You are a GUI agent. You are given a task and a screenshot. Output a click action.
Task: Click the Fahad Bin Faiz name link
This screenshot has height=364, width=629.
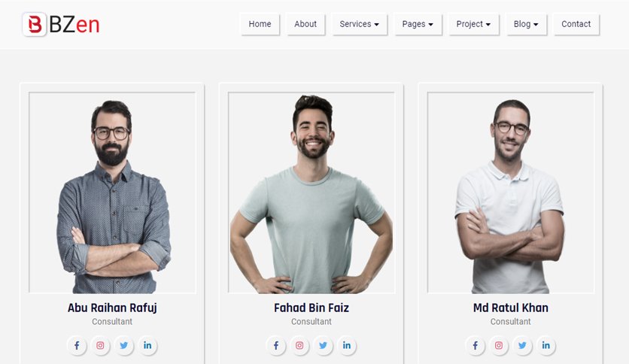tap(311, 308)
